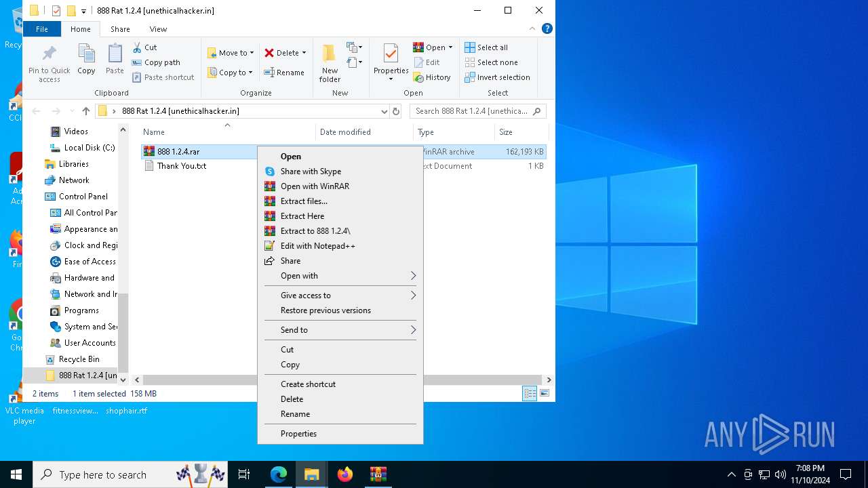The image size is (868, 488).
Task: Open Firefox from the taskbar
Action: 345,474
